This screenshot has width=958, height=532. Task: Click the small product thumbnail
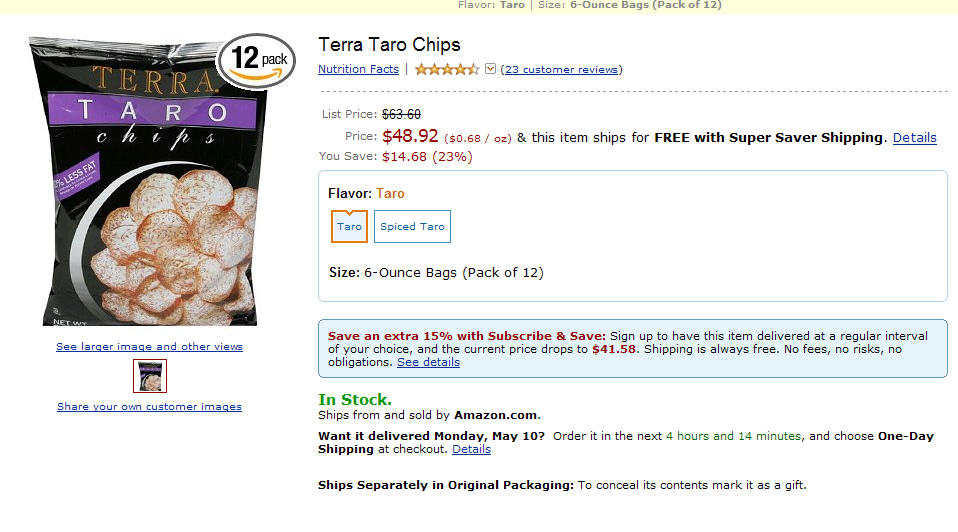tap(150, 376)
